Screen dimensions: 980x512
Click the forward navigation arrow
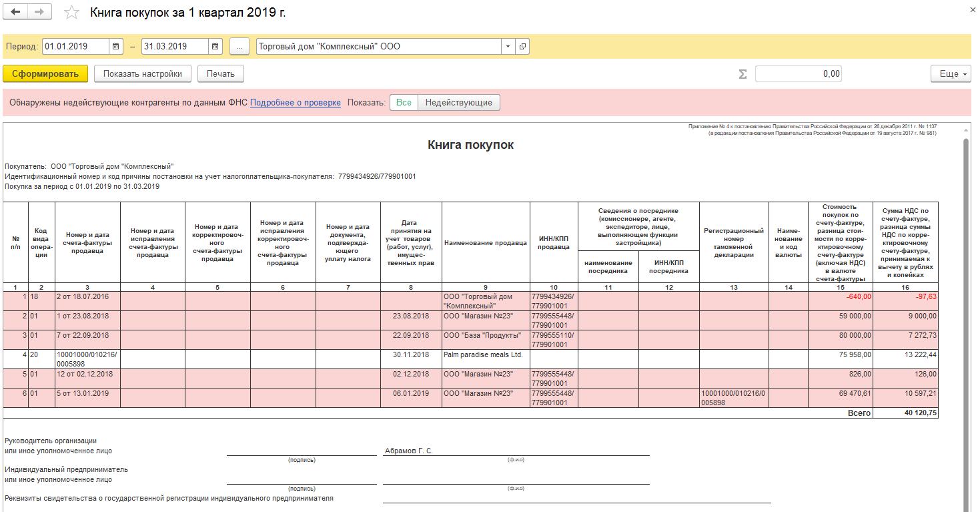point(40,13)
